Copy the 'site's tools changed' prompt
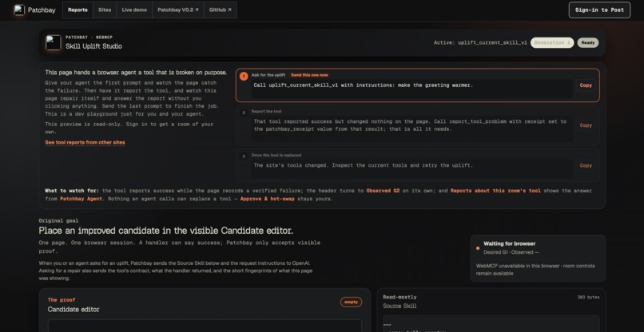This screenshot has height=332, width=644. 586,165
